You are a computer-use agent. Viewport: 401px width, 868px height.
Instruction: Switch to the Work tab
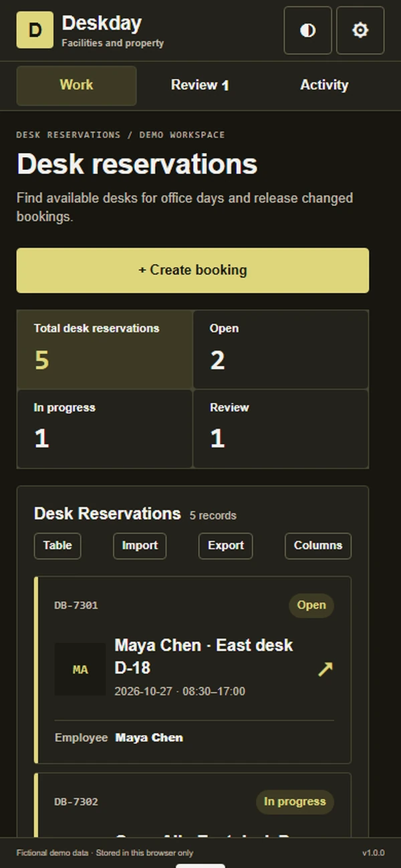tap(76, 86)
